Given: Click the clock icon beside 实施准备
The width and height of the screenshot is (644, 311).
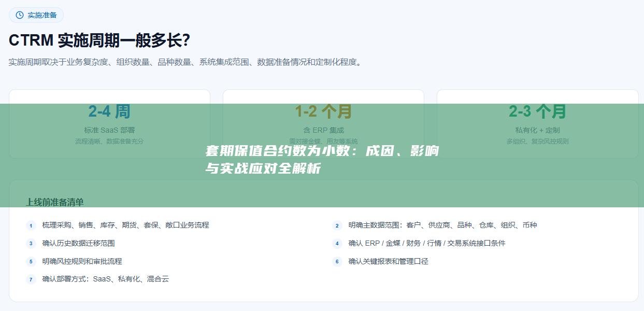Looking at the screenshot, I should [x=20, y=15].
